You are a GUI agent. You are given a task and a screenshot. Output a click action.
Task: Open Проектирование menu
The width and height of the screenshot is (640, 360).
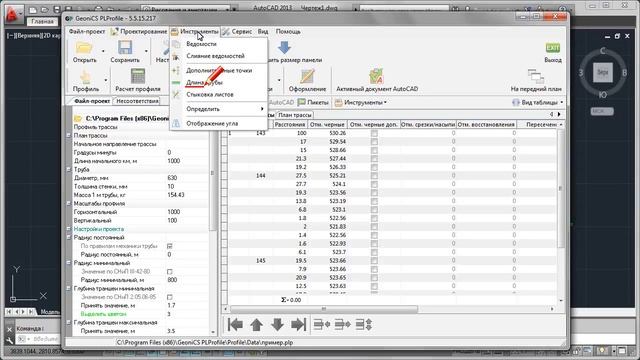click(x=139, y=31)
